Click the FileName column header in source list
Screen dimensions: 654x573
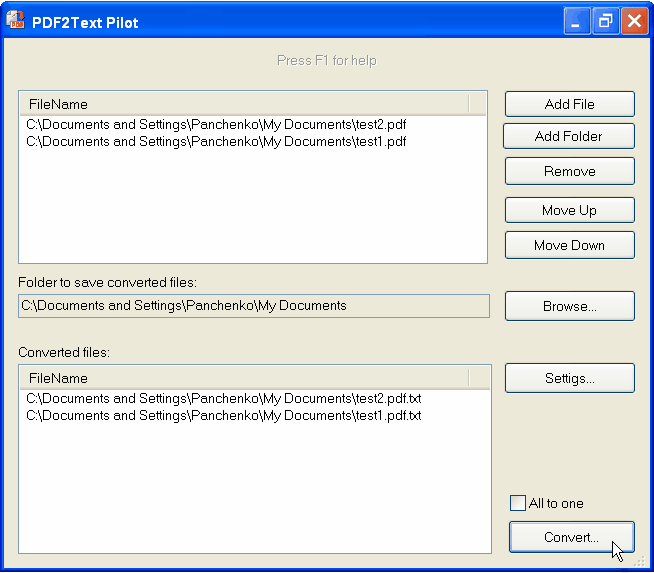tap(244, 104)
